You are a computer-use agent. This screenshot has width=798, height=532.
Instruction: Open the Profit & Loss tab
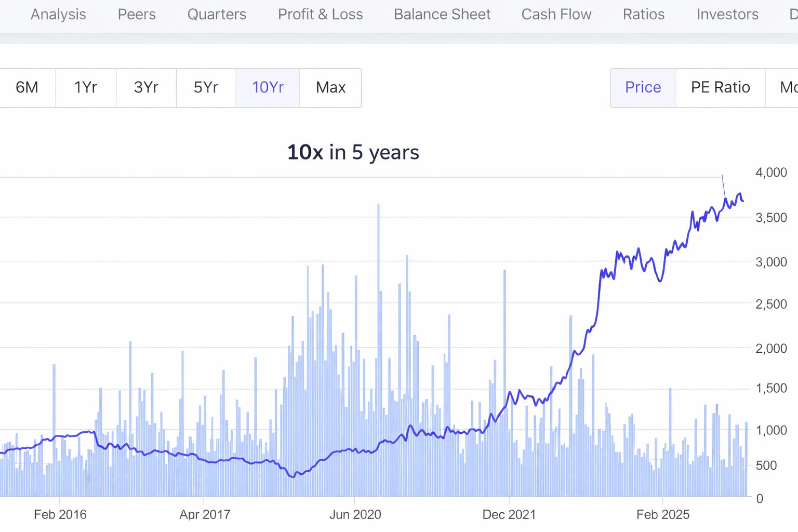pos(320,15)
